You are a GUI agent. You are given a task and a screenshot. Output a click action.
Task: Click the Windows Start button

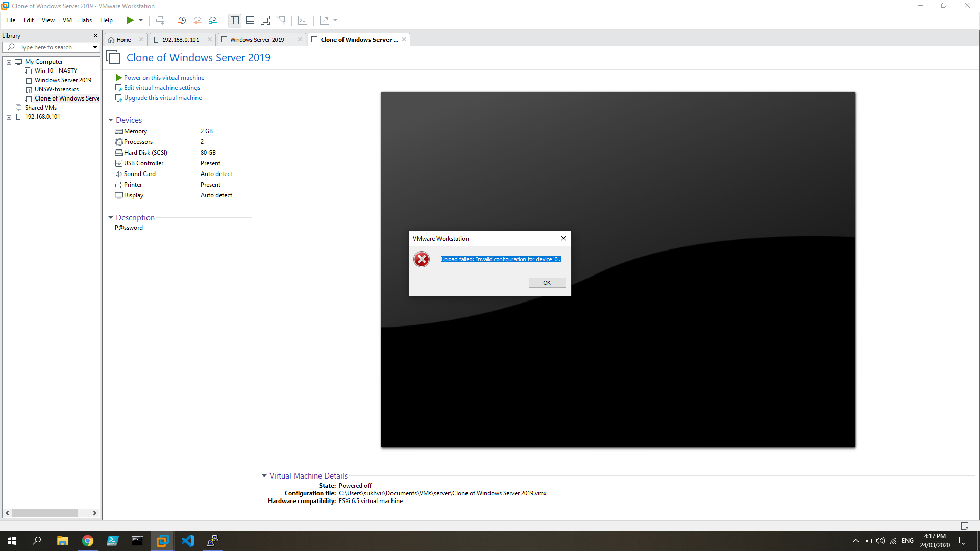pyautogui.click(x=12, y=541)
